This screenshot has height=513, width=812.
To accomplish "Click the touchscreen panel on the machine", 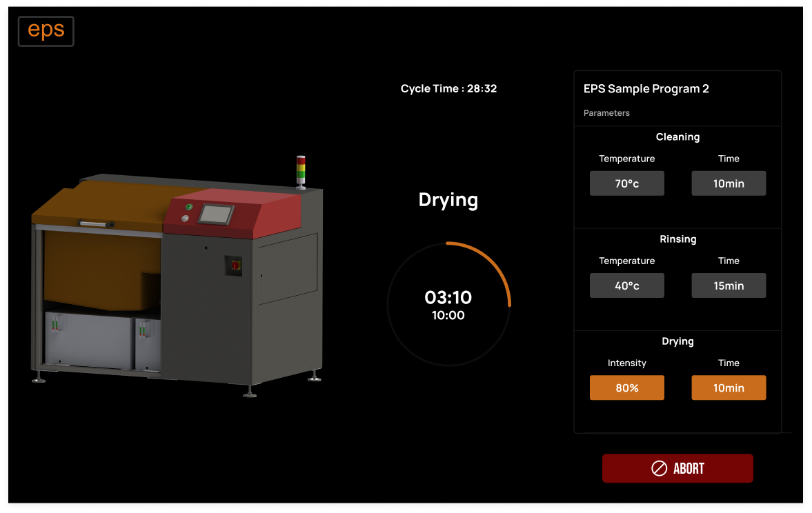I will pyautogui.click(x=216, y=214).
